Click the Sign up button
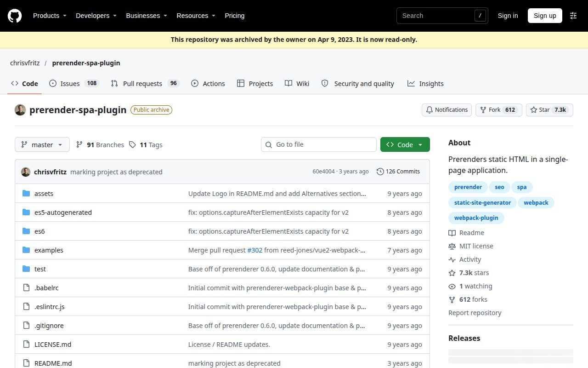Image resolution: width=588 pixels, height=368 pixels. pyautogui.click(x=545, y=16)
